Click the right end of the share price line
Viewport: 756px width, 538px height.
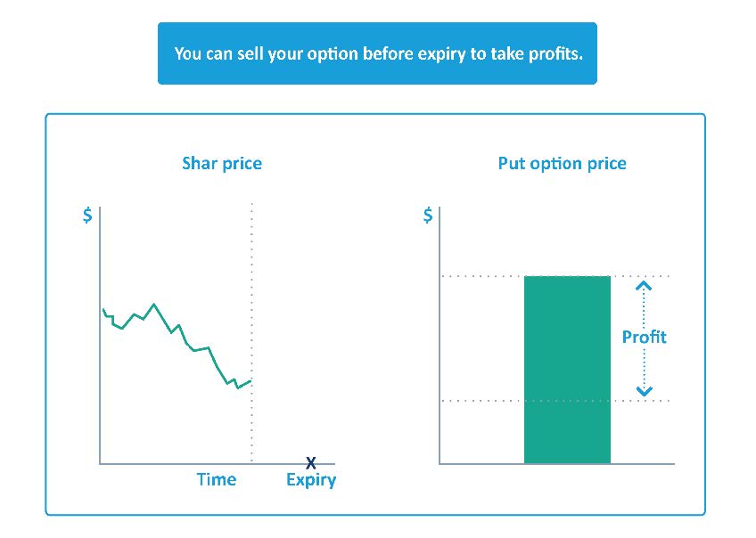pyautogui.click(x=251, y=380)
